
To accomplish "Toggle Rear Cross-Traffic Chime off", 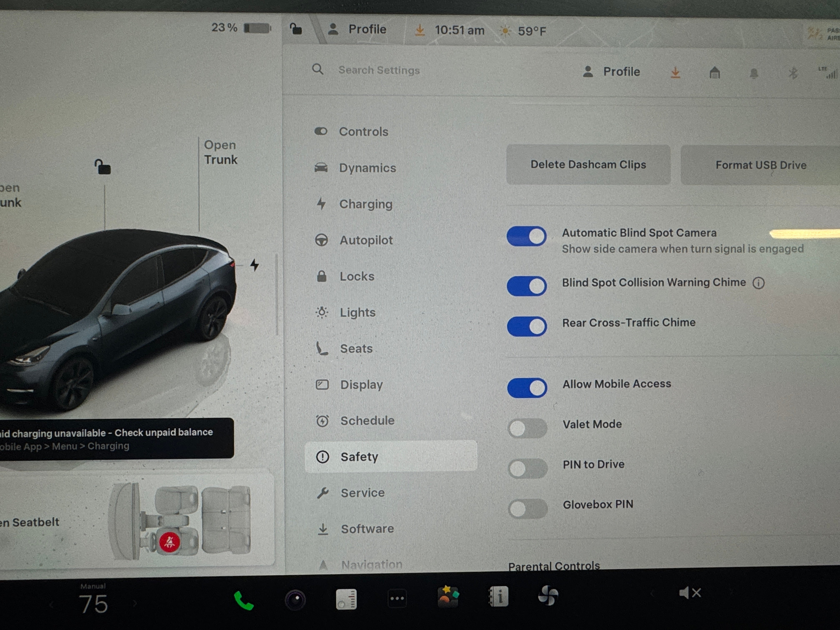I will [527, 326].
